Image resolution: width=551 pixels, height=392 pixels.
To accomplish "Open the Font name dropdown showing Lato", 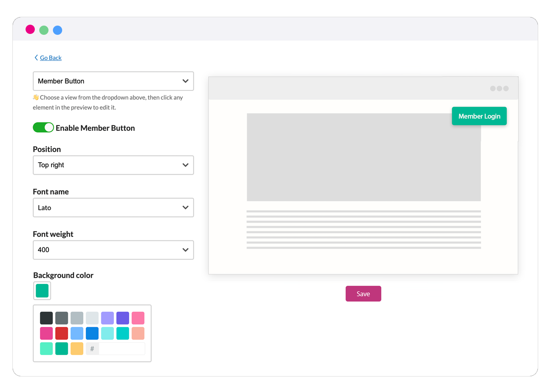I will 113,207.
